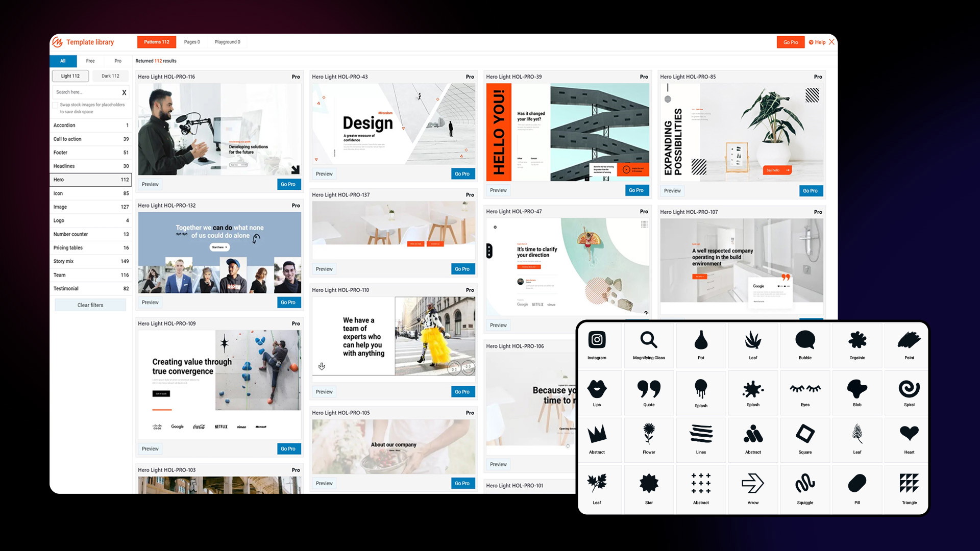Click Preview on Hero Light HOL-PRO-116

click(x=149, y=184)
